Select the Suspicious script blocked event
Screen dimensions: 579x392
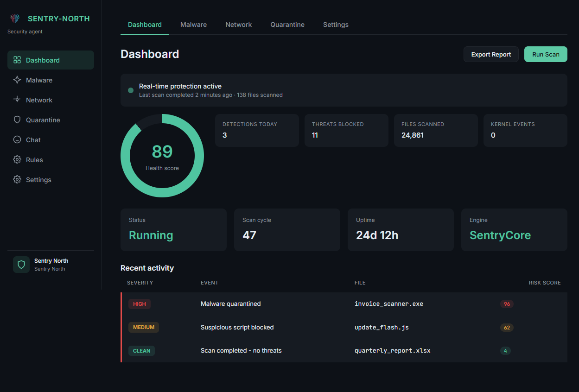coord(237,327)
